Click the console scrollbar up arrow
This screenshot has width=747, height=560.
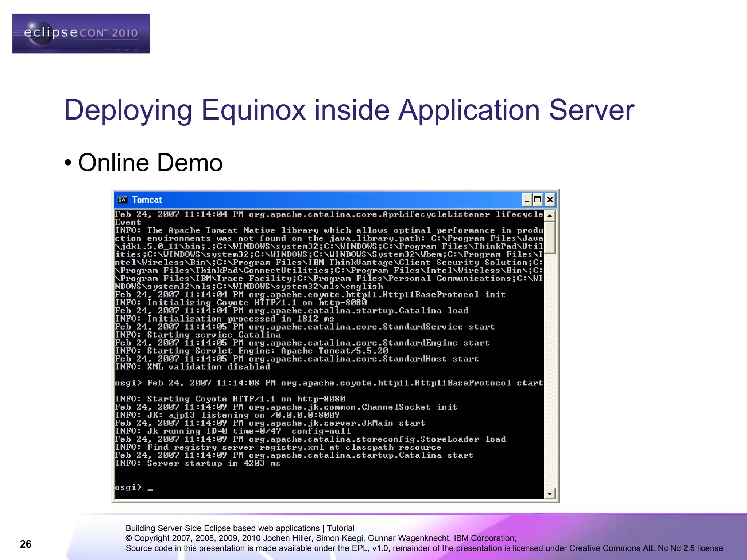coord(549,215)
